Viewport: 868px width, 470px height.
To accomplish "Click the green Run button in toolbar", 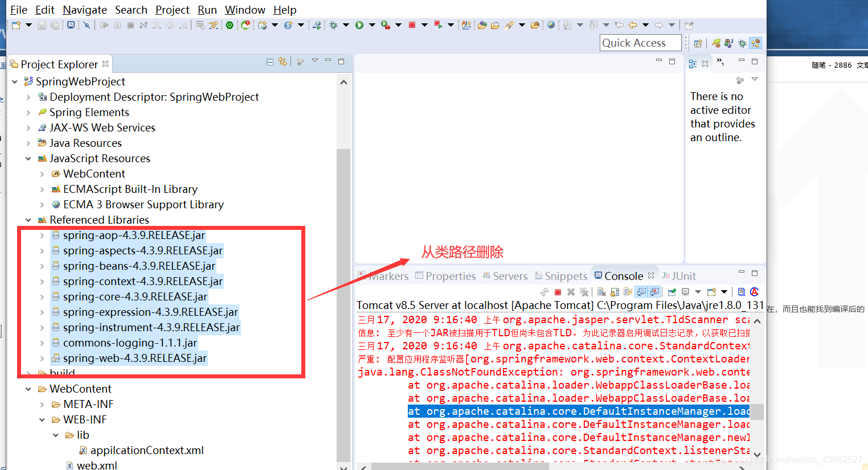I will point(359,25).
